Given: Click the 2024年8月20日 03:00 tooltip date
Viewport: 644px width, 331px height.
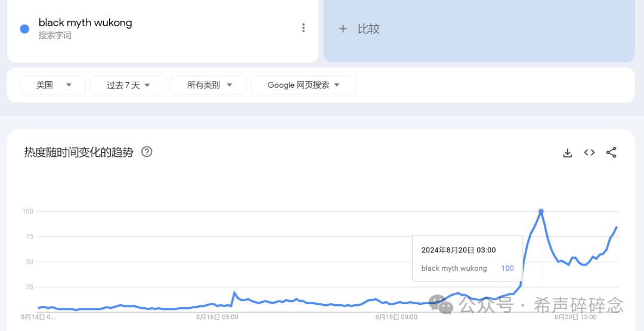Looking at the screenshot, I should click(459, 250).
